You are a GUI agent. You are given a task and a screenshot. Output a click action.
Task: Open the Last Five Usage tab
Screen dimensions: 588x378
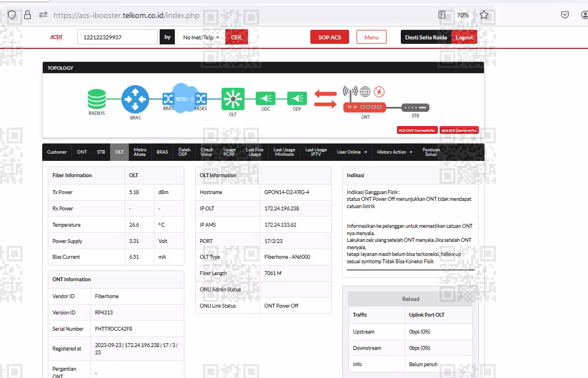(x=255, y=152)
